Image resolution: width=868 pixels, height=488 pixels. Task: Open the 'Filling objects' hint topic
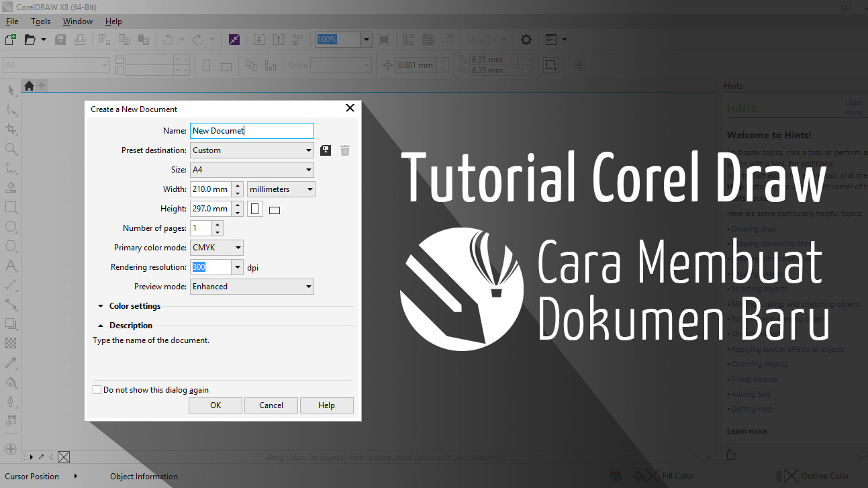(755, 379)
